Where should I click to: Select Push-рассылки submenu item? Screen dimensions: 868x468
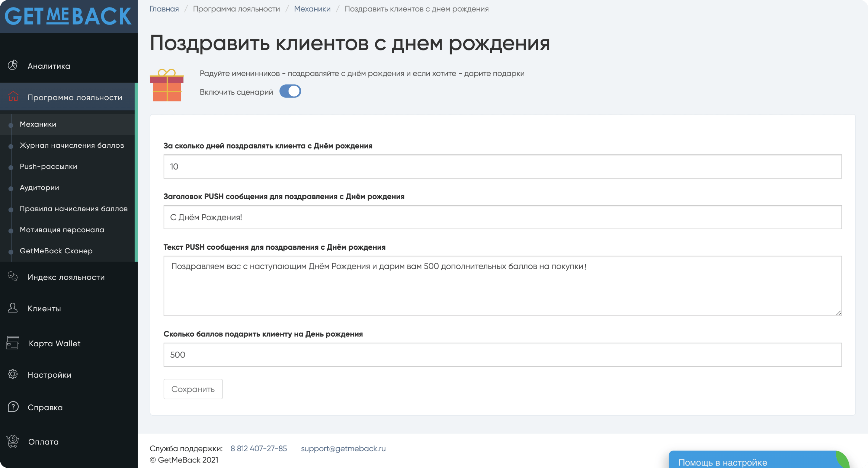point(49,166)
